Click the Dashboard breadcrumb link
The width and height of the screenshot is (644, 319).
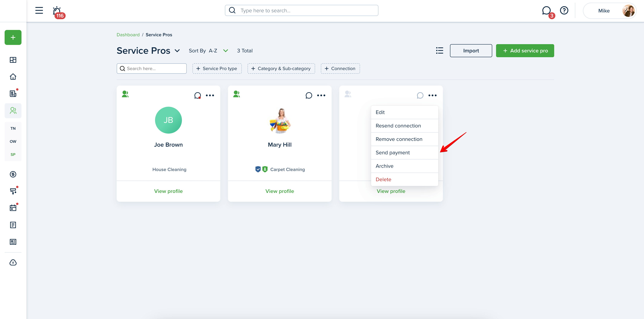[x=128, y=35]
